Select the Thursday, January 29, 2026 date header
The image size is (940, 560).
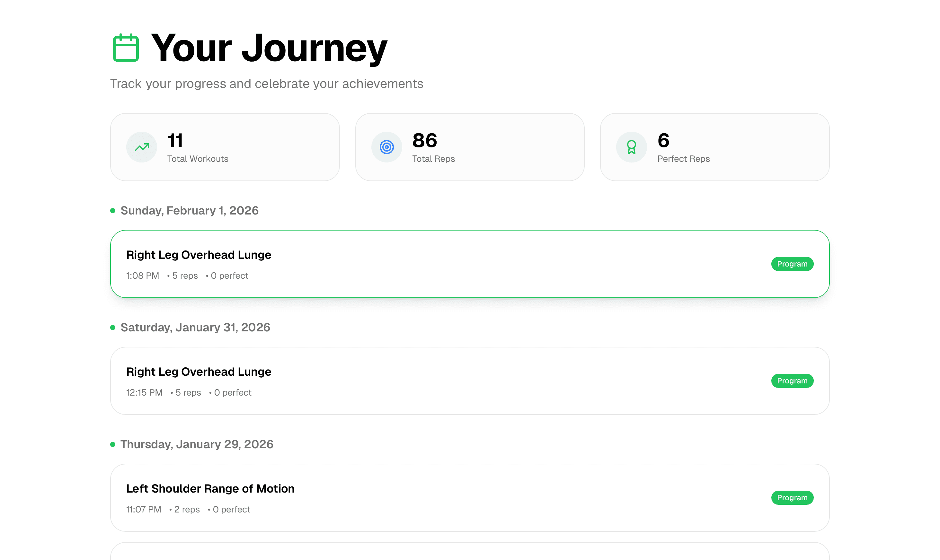[x=197, y=444]
